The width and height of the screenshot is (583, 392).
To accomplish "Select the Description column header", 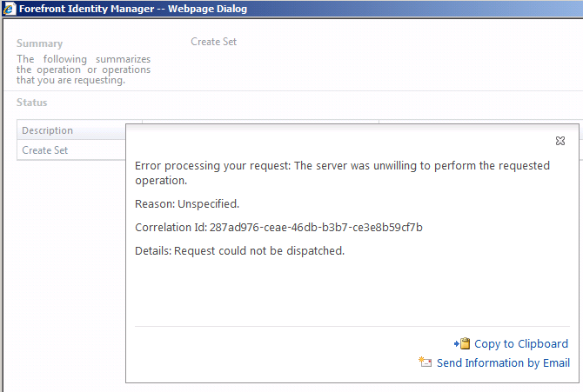I will point(71,130).
